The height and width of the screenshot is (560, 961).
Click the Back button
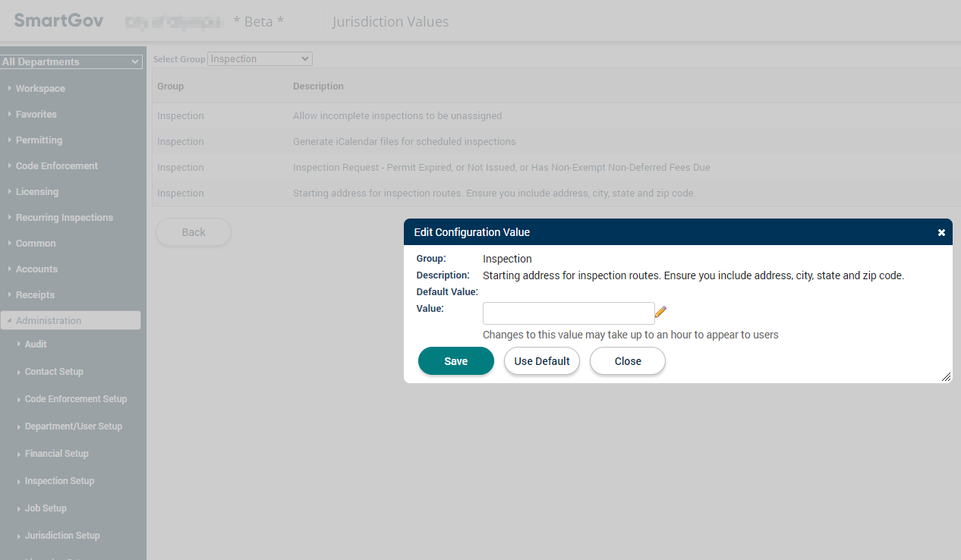coord(193,232)
